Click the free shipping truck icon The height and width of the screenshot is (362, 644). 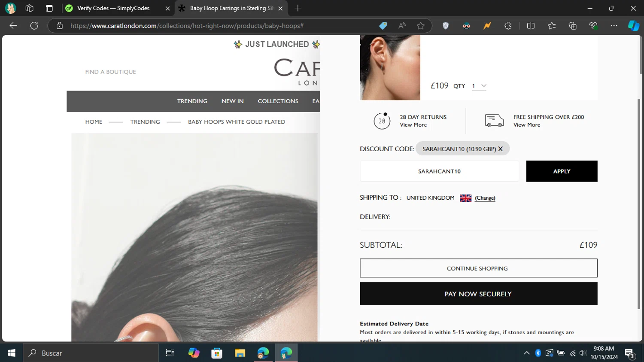(494, 121)
